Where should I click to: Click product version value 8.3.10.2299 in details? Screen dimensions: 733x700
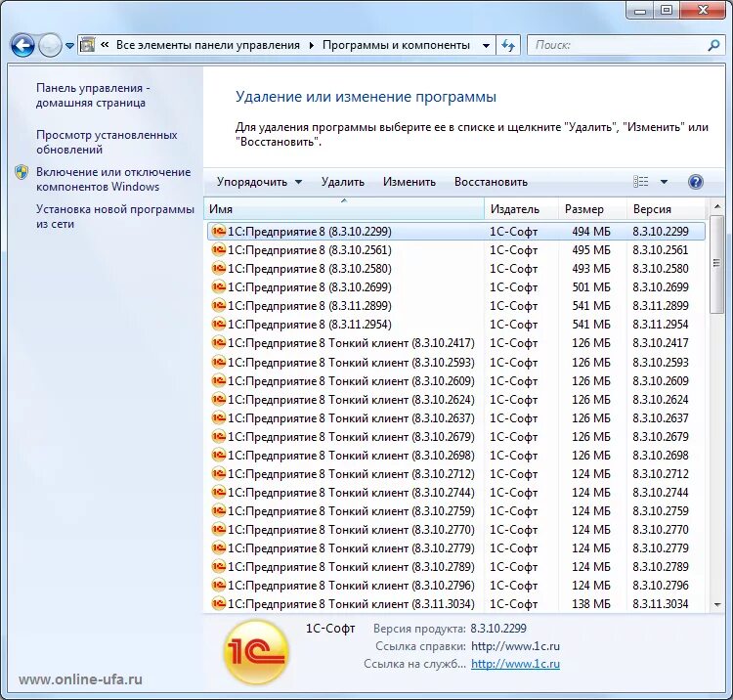pyautogui.click(x=498, y=628)
